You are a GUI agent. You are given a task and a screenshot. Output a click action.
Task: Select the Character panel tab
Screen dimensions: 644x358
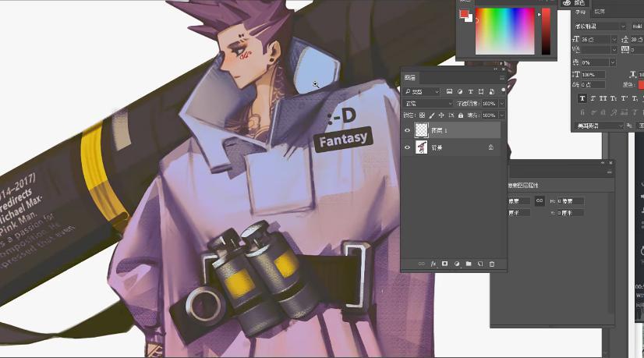pyautogui.click(x=580, y=12)
